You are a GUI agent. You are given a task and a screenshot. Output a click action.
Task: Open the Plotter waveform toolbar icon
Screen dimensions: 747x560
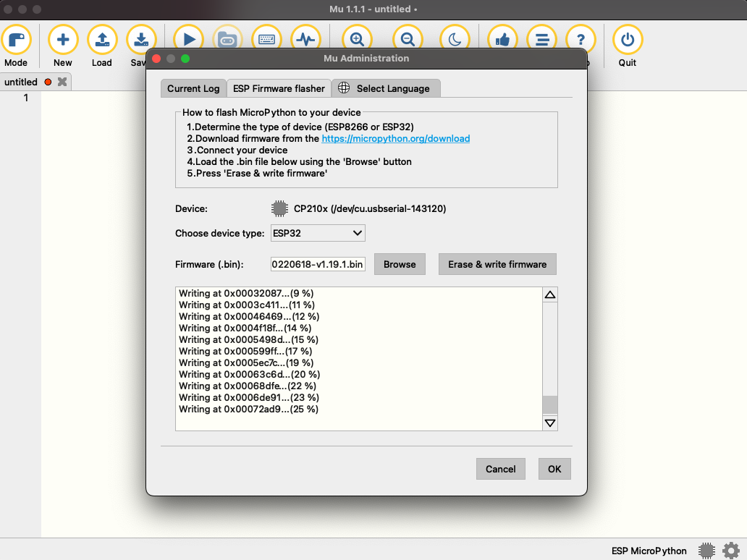pos(305,37)
